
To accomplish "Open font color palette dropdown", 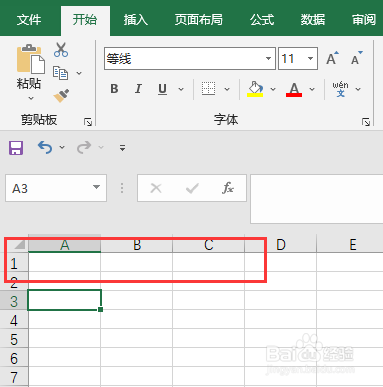I will click(312, 89).
